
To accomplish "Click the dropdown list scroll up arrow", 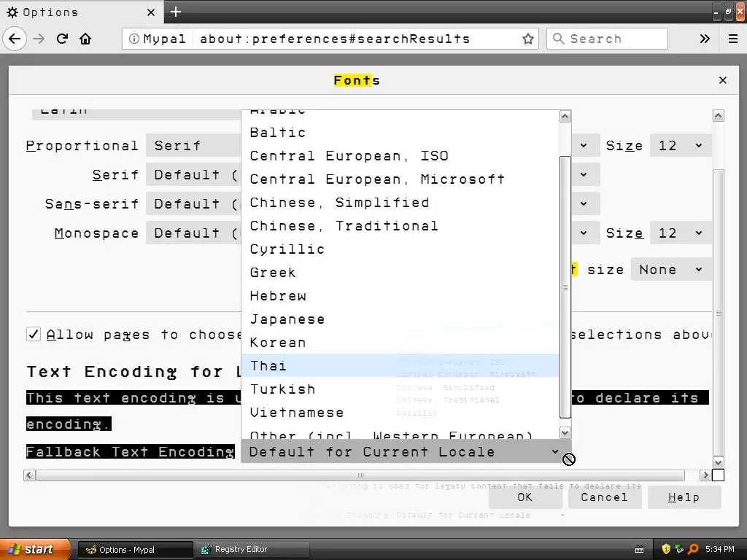I will coord(565,116).
